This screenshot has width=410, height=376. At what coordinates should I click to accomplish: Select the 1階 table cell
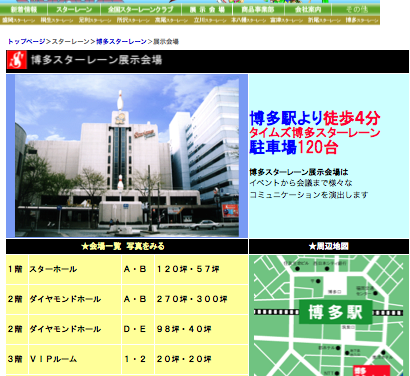point(17,269)
